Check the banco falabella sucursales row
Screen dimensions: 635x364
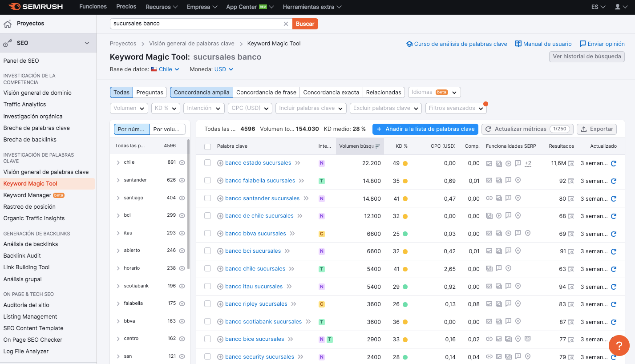click(x=207, y=181)
